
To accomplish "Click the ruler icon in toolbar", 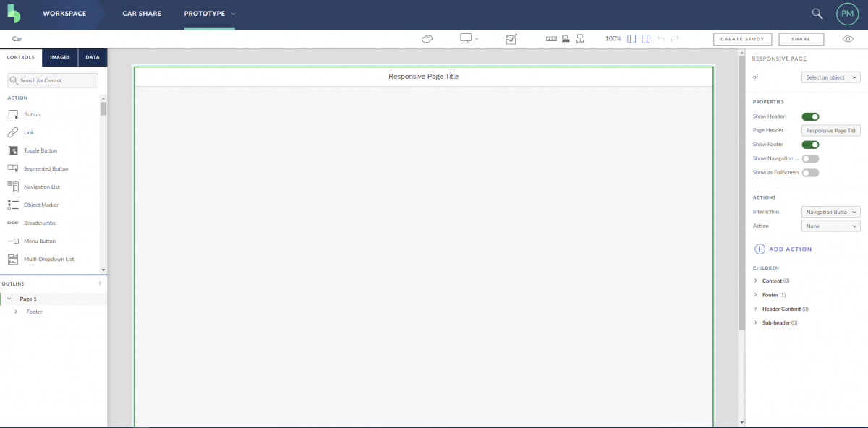I will pyautogui.click(x=551, y=39).
